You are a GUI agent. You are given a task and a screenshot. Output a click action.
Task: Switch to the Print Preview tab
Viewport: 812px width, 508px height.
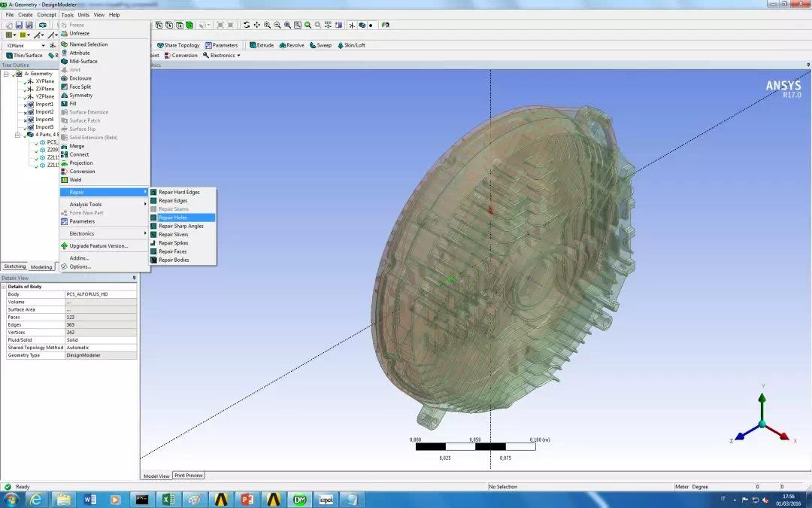(189, 476)
